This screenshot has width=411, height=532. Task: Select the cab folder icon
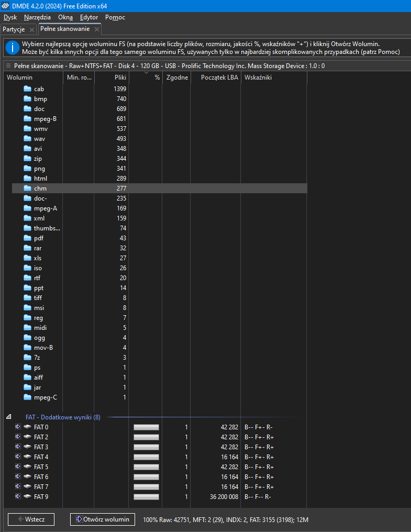click(28, 89)
